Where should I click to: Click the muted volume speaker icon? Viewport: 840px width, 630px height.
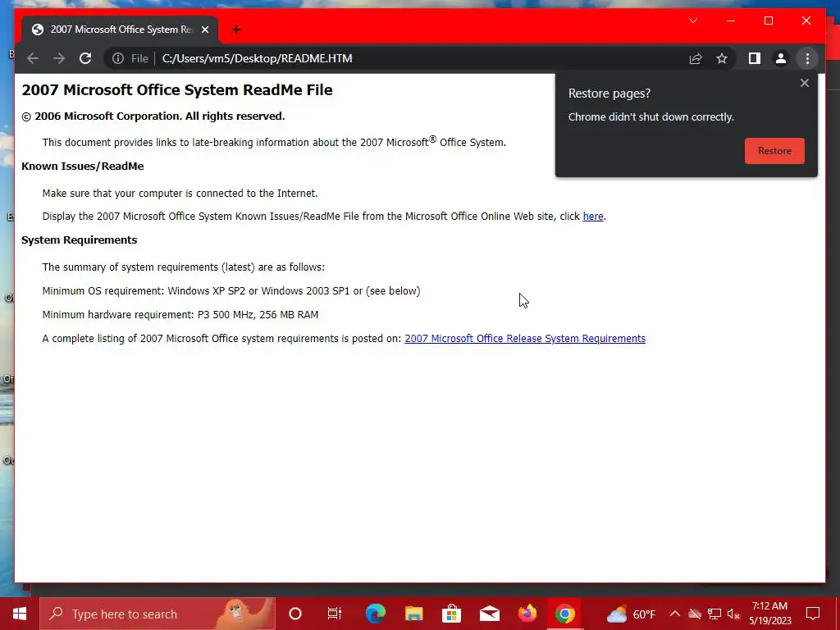[x=733, y=614]
